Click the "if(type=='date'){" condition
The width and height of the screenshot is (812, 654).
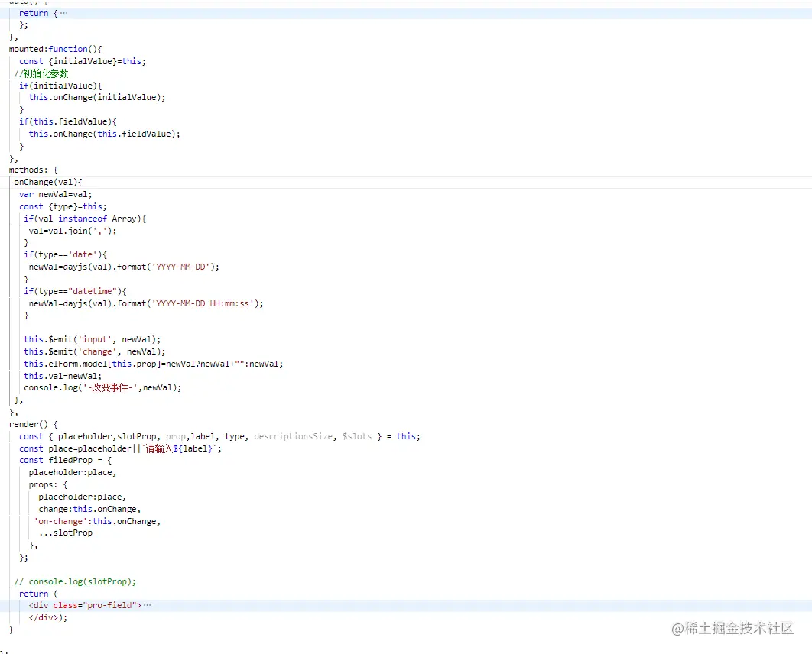(x=65, y=254)
